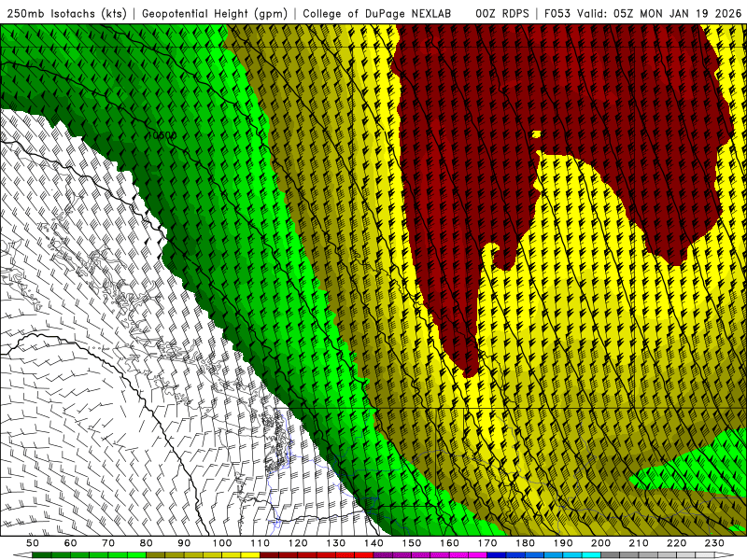Screen dimensions: 747x560
Task: Click the 'F053' forecast hour text
Action: click(557, 14)
